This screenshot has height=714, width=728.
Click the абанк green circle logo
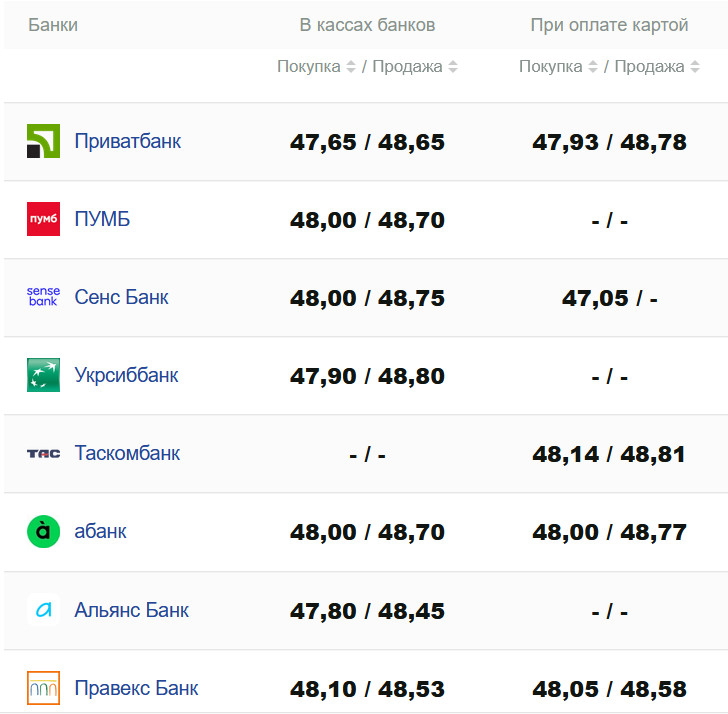point(43,531)
